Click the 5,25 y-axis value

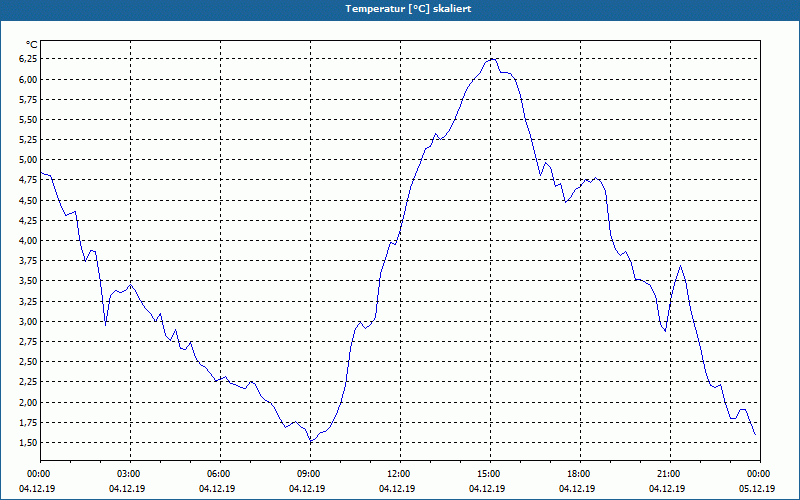pos(29,140)
